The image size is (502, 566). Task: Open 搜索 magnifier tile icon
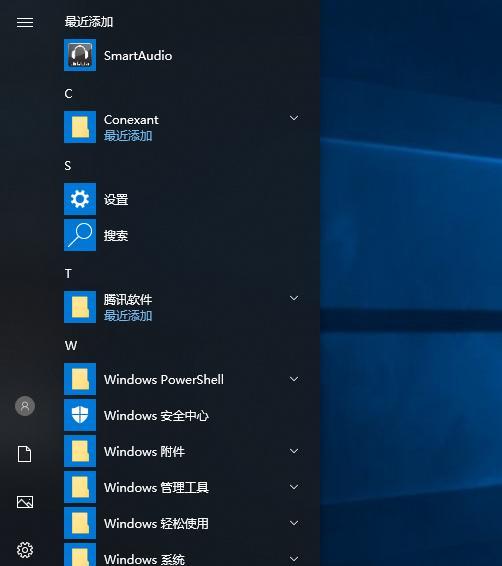click(x=80, y=235)
